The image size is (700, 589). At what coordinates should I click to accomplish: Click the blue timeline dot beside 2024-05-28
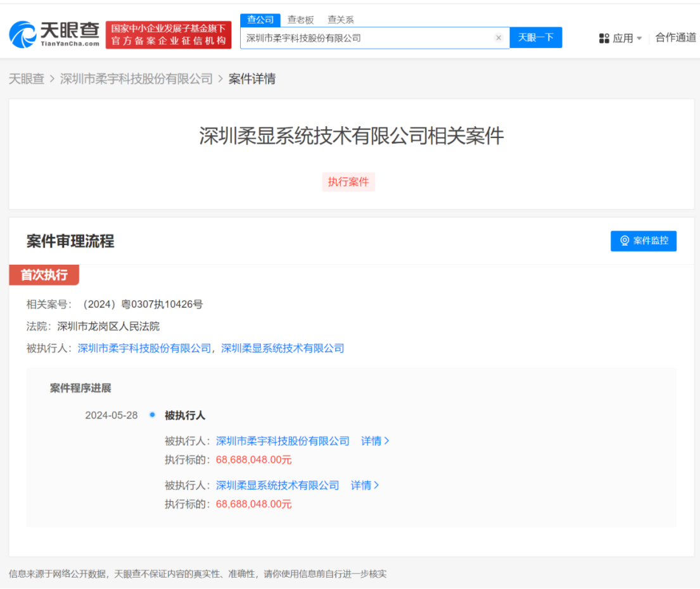coord(152,415)
